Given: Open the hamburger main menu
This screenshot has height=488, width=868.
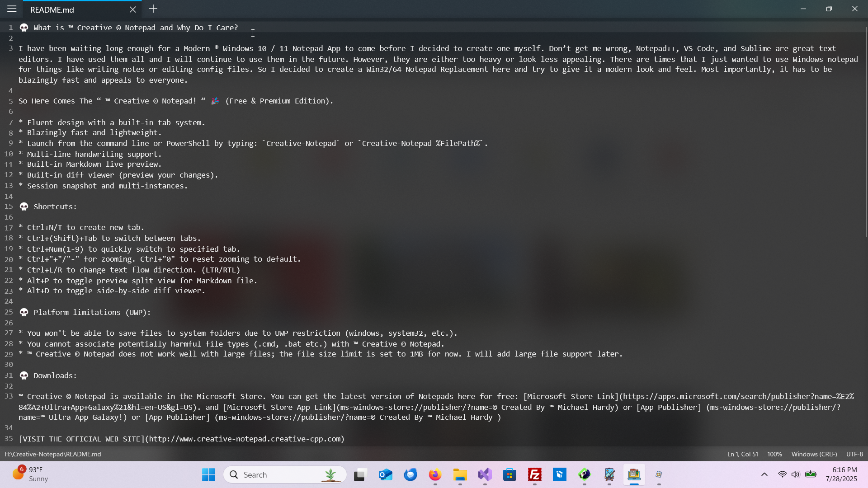Looking at the screenshot, I should (12, 9).
